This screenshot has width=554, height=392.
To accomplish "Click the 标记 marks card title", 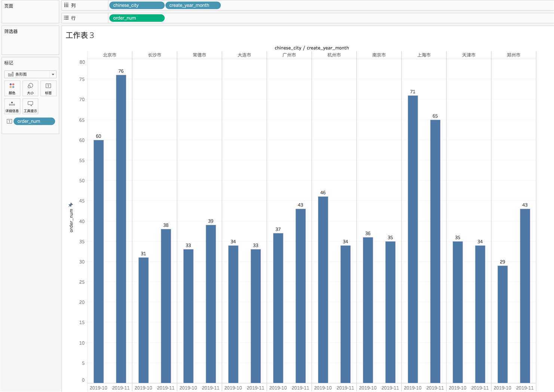I will tap(9, 63).
